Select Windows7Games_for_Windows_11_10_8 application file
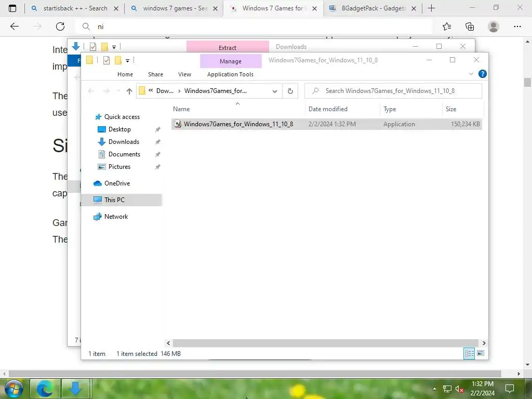The image size is (532, 399). tap(326, 124)
